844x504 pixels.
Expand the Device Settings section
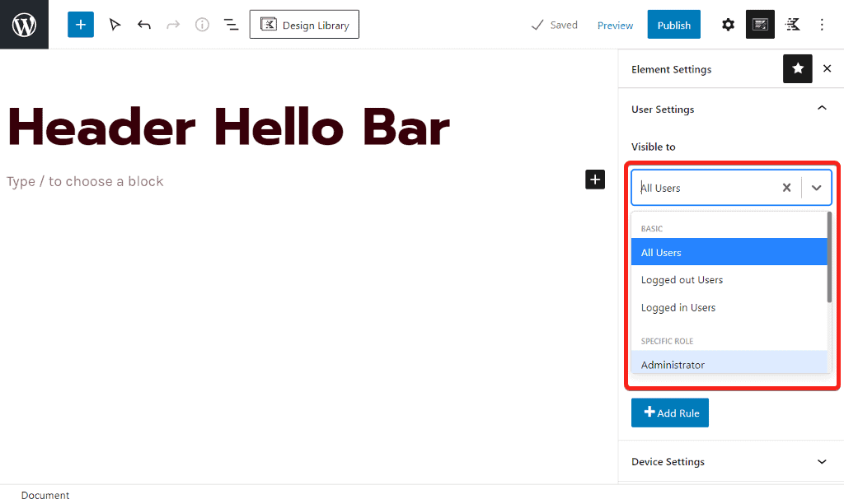(821, 462)
